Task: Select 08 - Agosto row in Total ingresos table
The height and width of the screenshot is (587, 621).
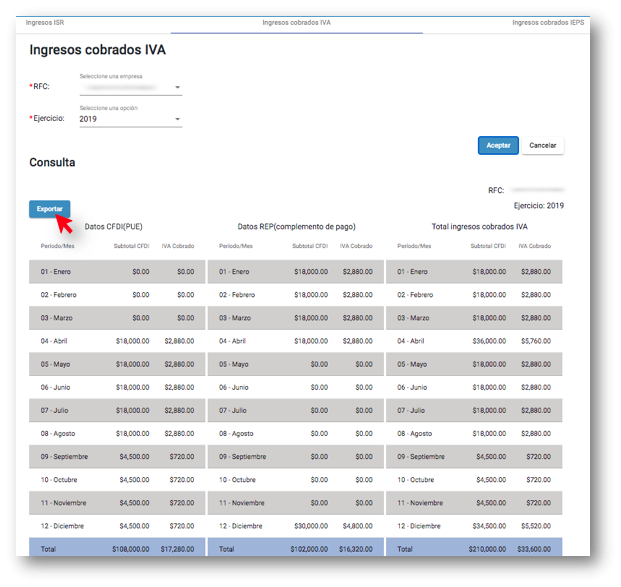Action: (x=474, y=433)
